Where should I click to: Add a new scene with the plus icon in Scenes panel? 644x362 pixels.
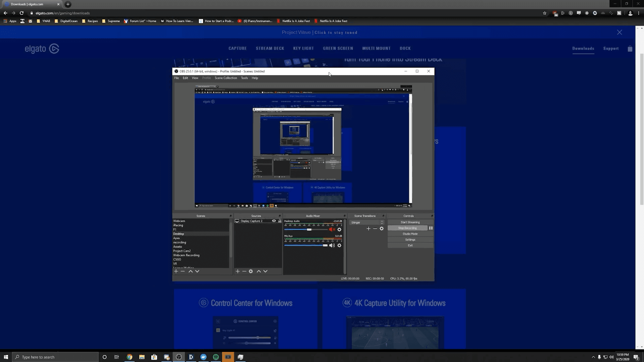(x=176, y=271)
